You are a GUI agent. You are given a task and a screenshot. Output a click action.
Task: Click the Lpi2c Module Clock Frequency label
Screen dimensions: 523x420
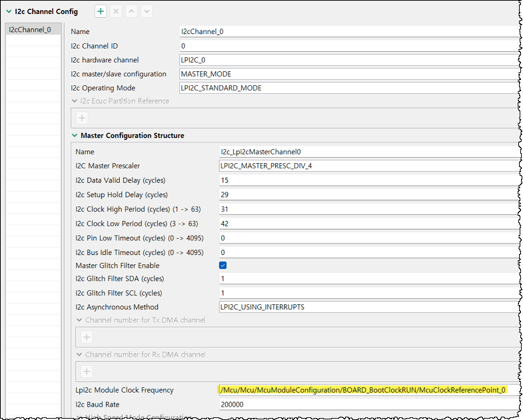click(125, 390)
